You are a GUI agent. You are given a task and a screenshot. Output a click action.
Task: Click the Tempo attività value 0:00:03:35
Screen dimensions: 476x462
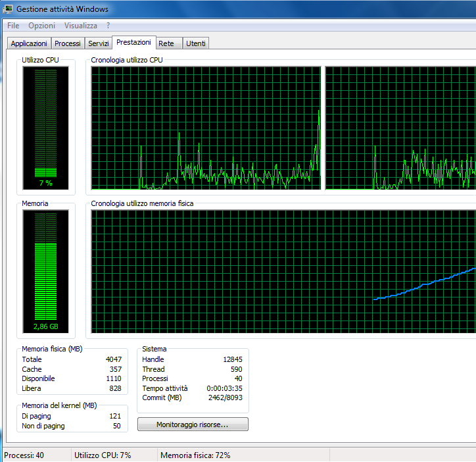click(x=224, y=388)
